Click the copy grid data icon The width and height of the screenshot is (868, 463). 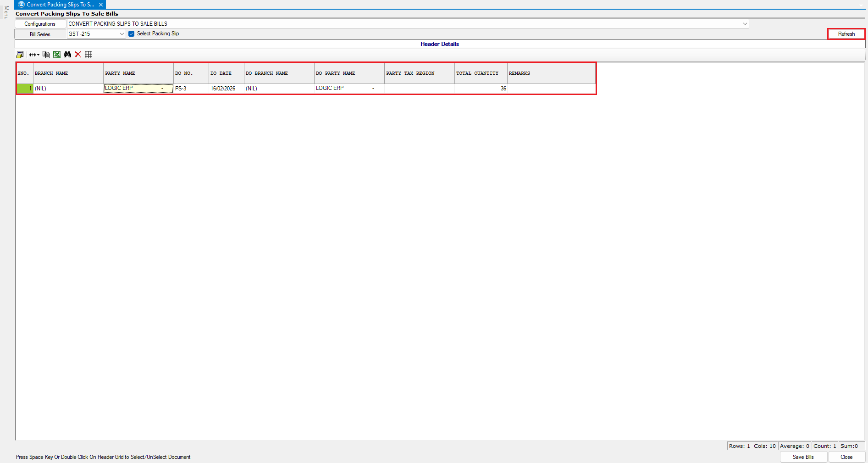click(x=46, y=55)
